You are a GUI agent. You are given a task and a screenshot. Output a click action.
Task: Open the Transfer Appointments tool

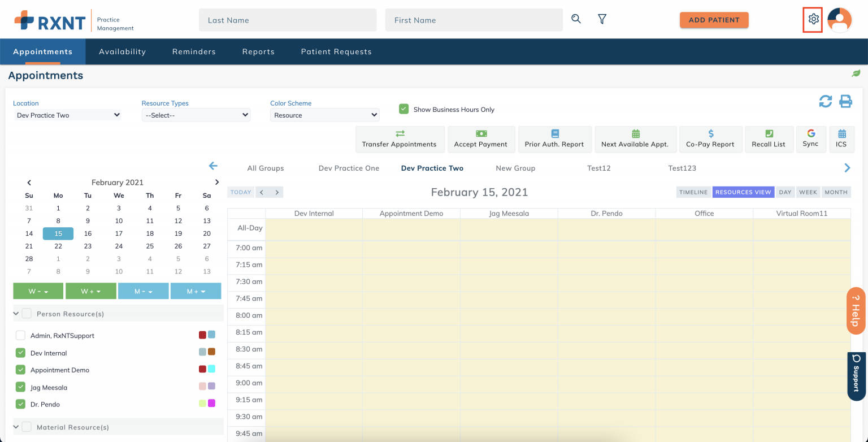(400, 139)
